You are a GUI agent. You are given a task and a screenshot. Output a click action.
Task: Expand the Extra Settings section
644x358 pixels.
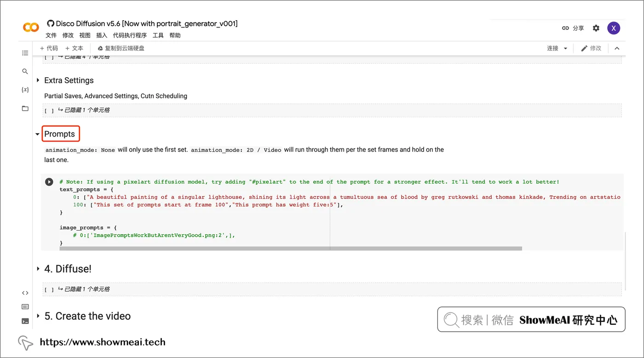38,80
